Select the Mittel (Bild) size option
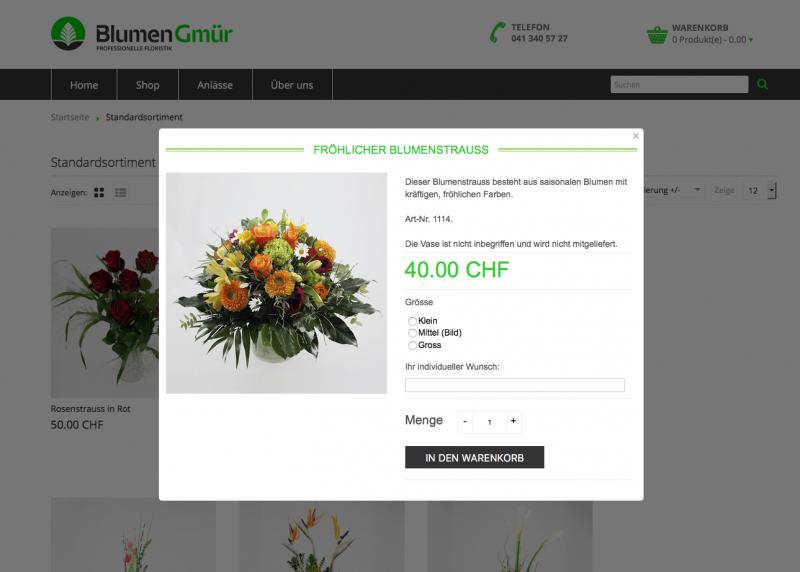Viewport: 800px width, 572px height. (x=412, y=333)
